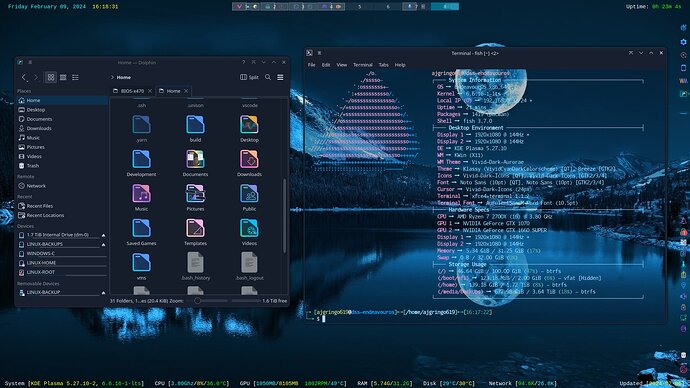Click the gear icon in right side panel

point(683,42)
